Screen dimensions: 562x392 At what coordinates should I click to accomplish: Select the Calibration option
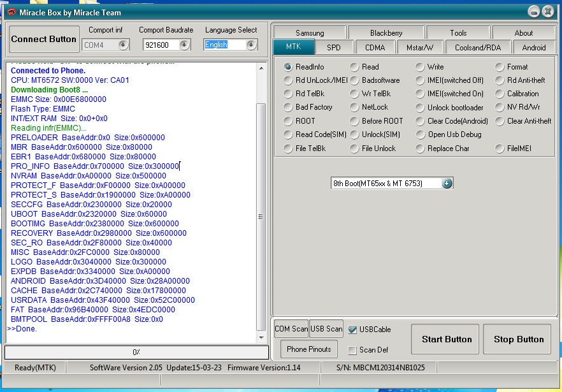[500, 94]
